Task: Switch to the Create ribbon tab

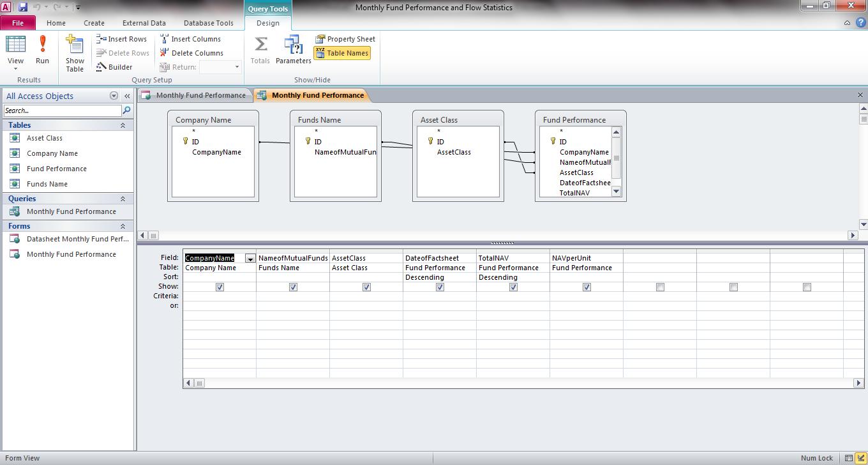Action: tap(94, 23)
